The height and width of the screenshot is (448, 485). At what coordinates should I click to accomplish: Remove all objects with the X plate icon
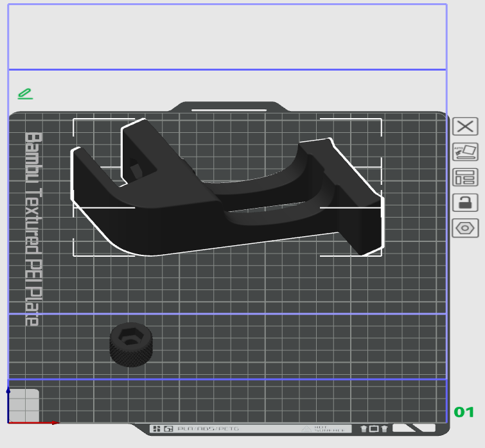click(x=465, y=126)
